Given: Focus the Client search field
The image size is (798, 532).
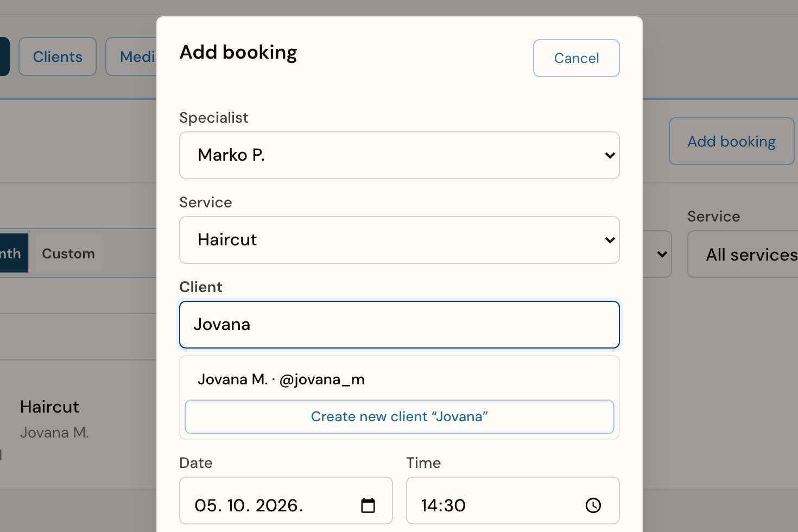Looking at the screenshot, I should [400, 325].
